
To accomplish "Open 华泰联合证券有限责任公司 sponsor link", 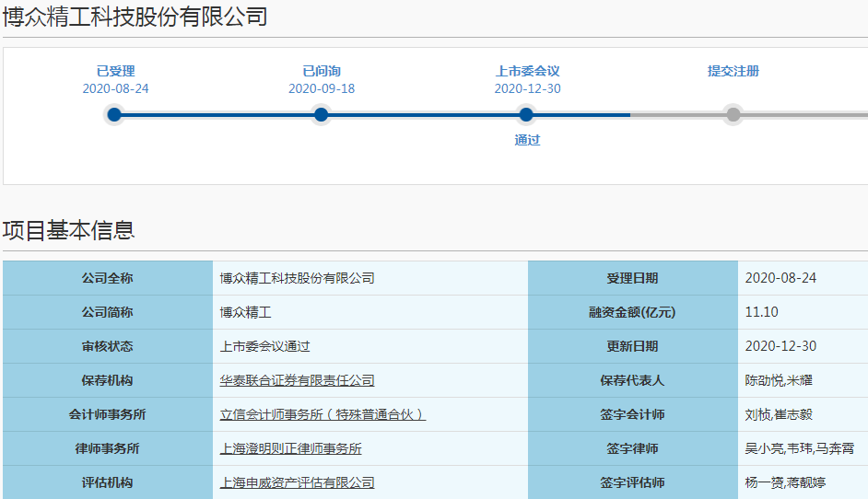I will coord(297,380).
